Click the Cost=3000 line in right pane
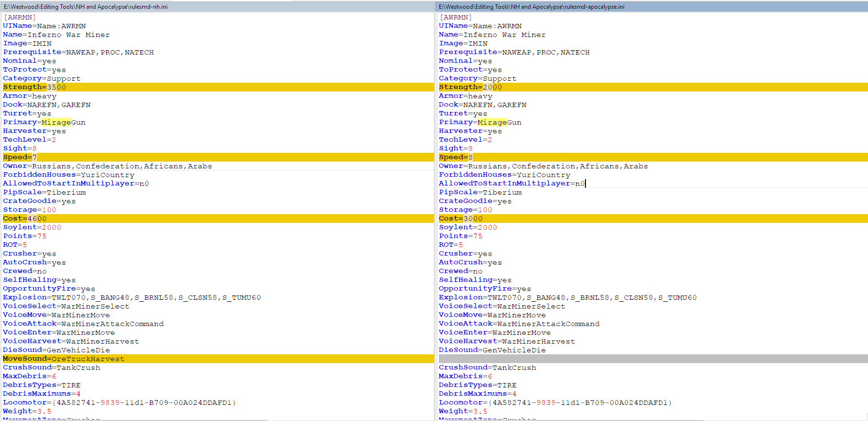This screenshot has height=421, width=868. tap(653, 219)
